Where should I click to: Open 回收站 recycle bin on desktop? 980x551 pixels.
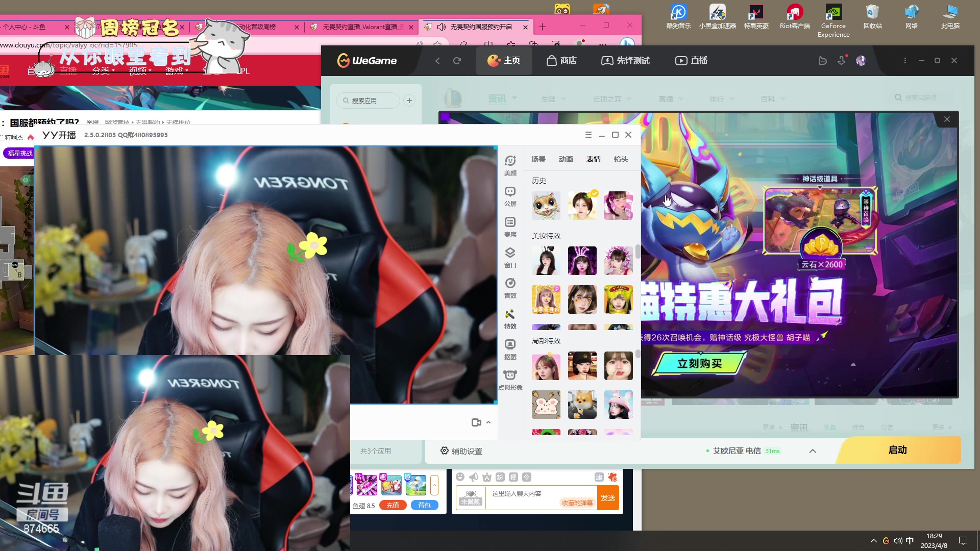coord(872,17)
